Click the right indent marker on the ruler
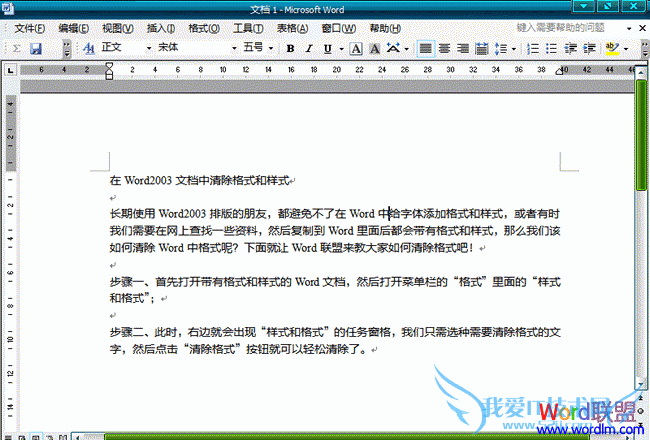This screenshot has width=650, height=440. [x=559, y=71]
